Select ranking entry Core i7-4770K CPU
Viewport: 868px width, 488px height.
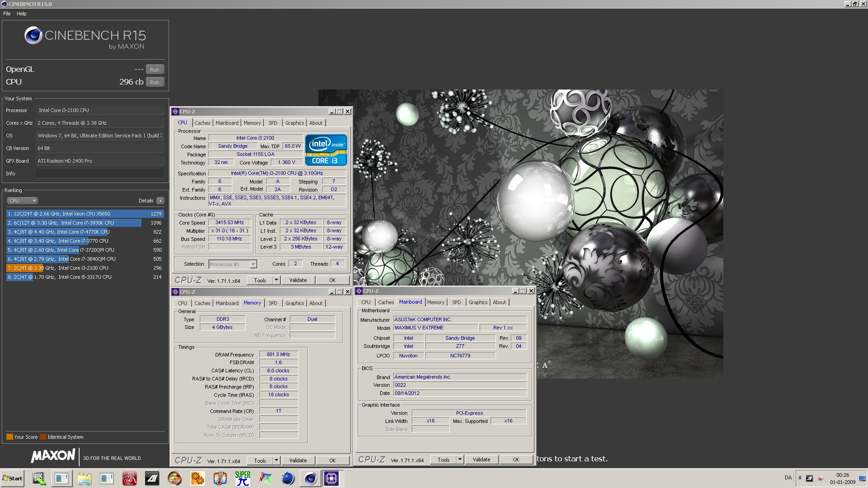pyautogui.click(x=85, y=232)
